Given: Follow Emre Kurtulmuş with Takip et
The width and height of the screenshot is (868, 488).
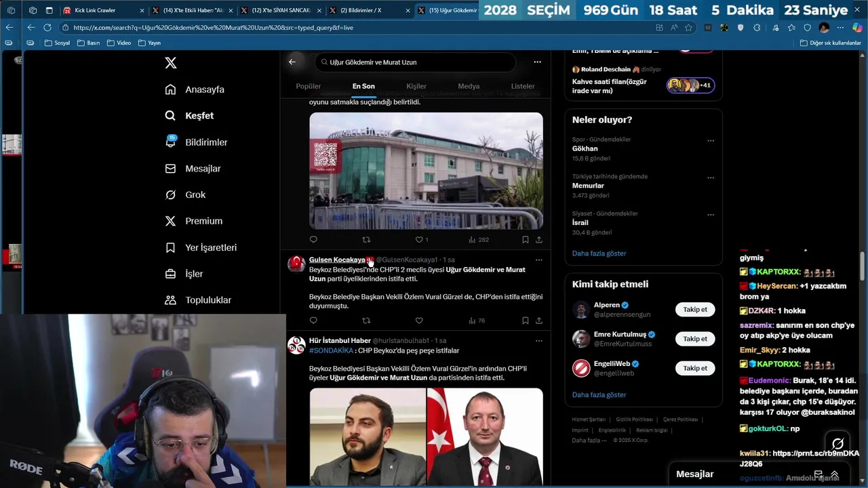Looking at the screenshot, I should click(695, 339).
